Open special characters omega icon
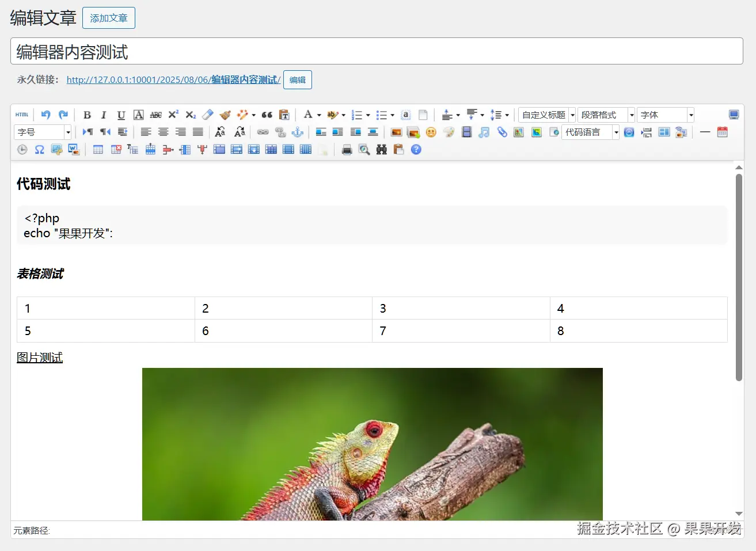 click(x=39, y=150)
